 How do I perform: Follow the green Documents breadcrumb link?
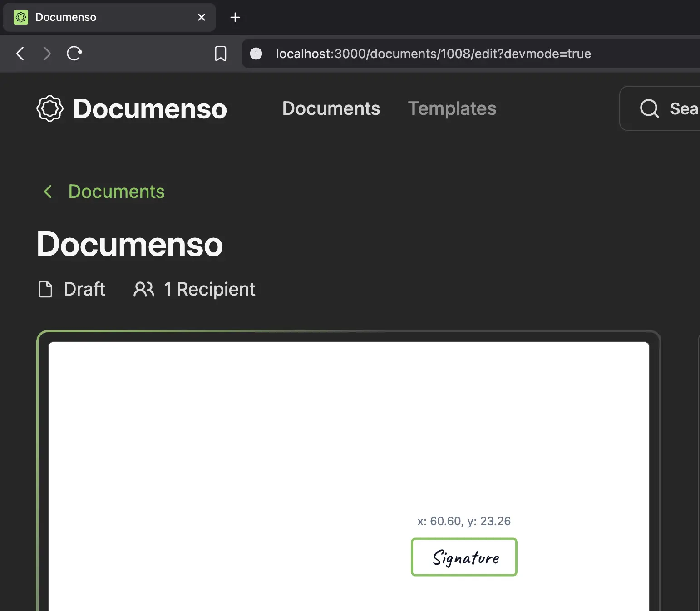click(116, 192)
